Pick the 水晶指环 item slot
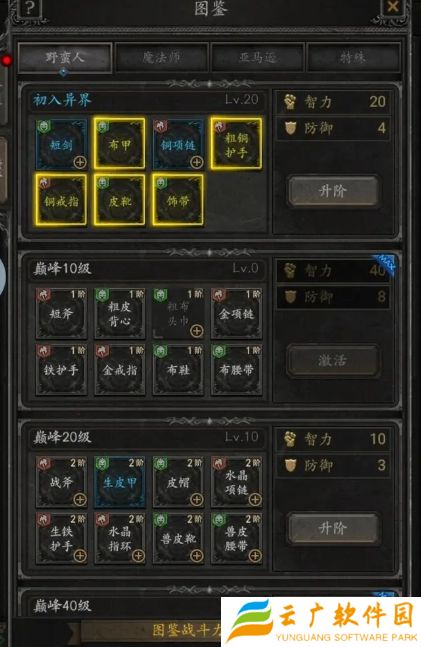Image resolution: width=421 pixels, height=647 pixels. point(120,538)
